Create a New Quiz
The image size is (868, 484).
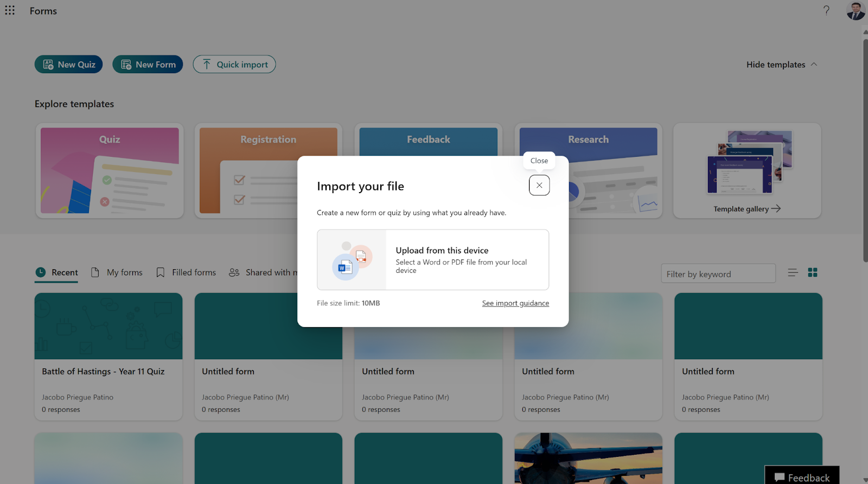point(68,64)
